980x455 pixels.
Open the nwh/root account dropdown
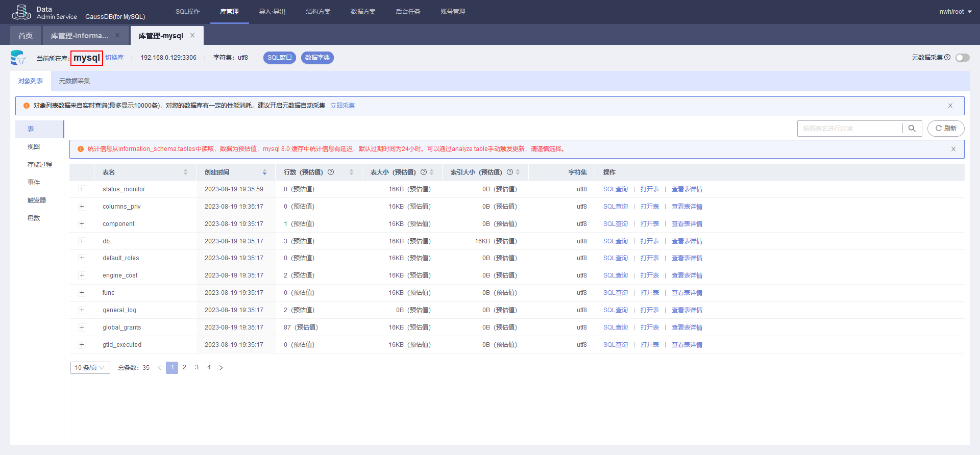tap(955, 12)
